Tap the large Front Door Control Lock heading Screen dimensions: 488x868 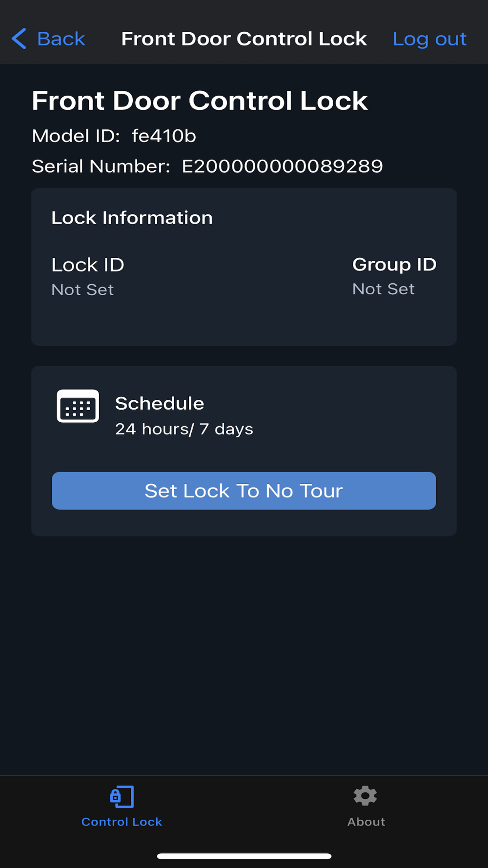[200, 101]
